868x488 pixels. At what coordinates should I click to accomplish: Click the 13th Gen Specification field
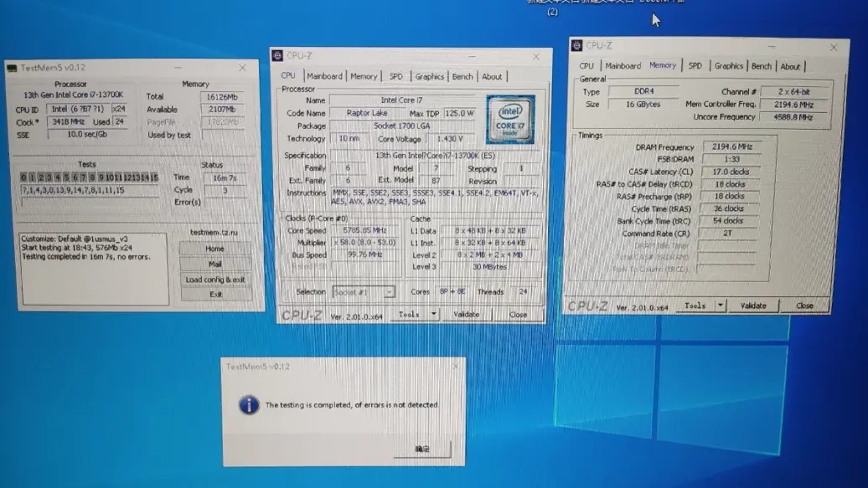[435, 156]
